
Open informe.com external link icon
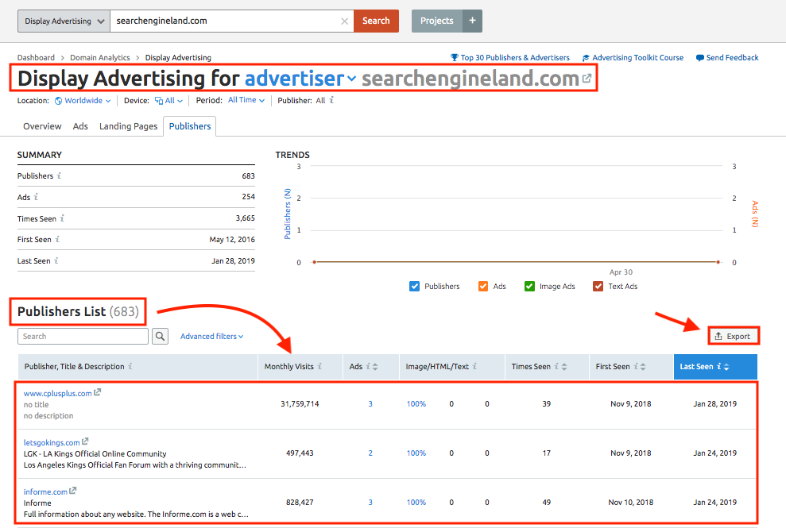point(72,491)
